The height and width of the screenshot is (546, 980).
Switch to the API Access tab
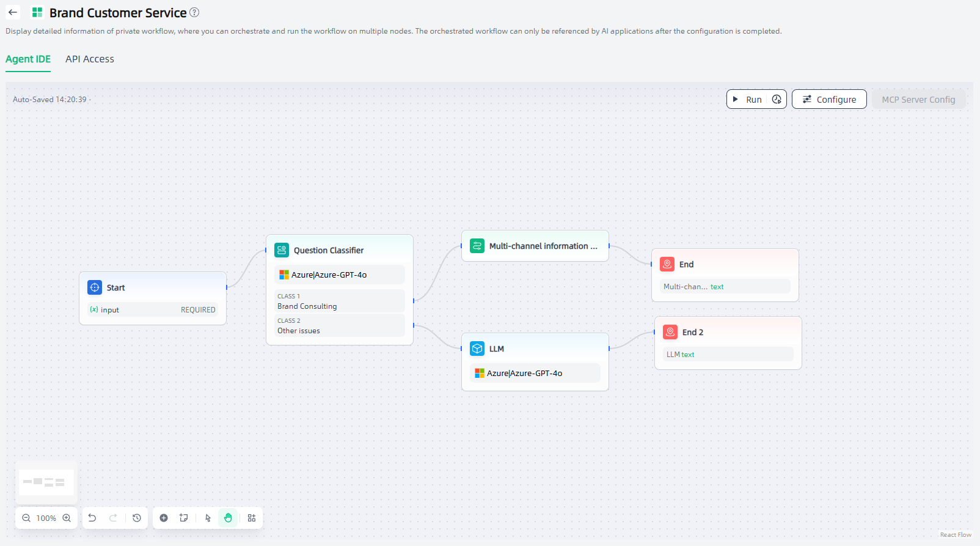click(90, 59)
